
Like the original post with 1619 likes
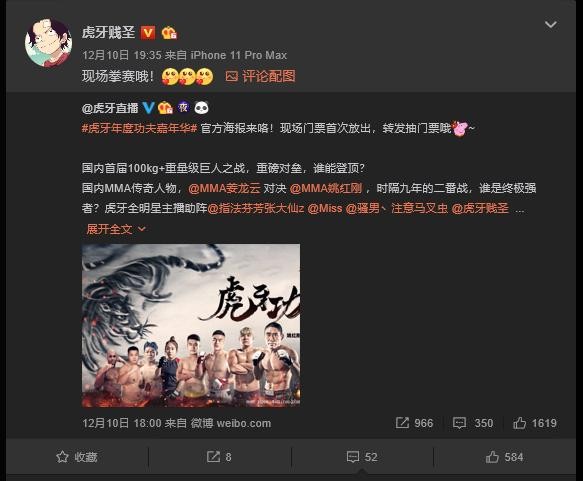tap(535, 423)
